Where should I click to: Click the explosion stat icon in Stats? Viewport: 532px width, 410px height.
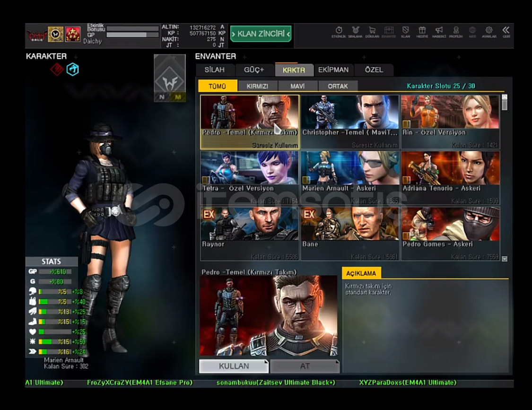[33, 341]
